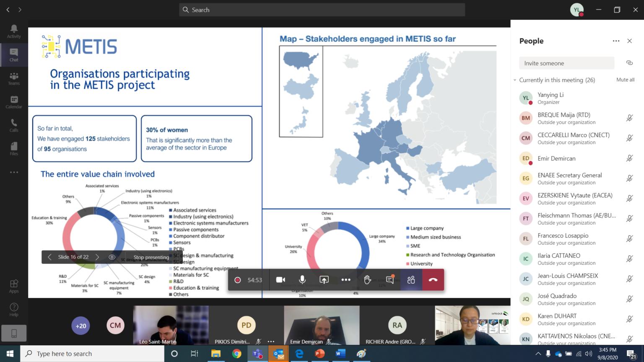Click the recording indicator dot
This screenshot has width=644, height=362.
click(237, 280)
